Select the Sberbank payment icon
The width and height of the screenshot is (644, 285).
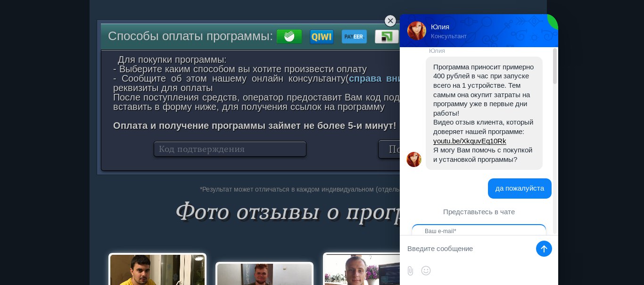(289, 36)
